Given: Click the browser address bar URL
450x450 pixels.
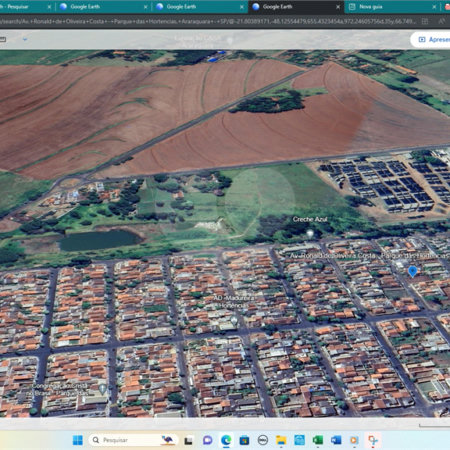Looking at the screenshot, I should [x=208, y=21].
